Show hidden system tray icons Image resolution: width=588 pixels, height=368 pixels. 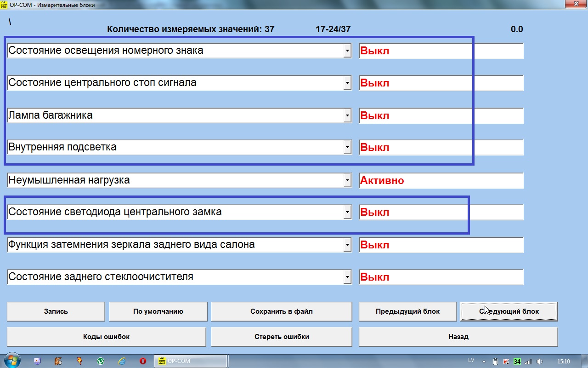point(484,361)
